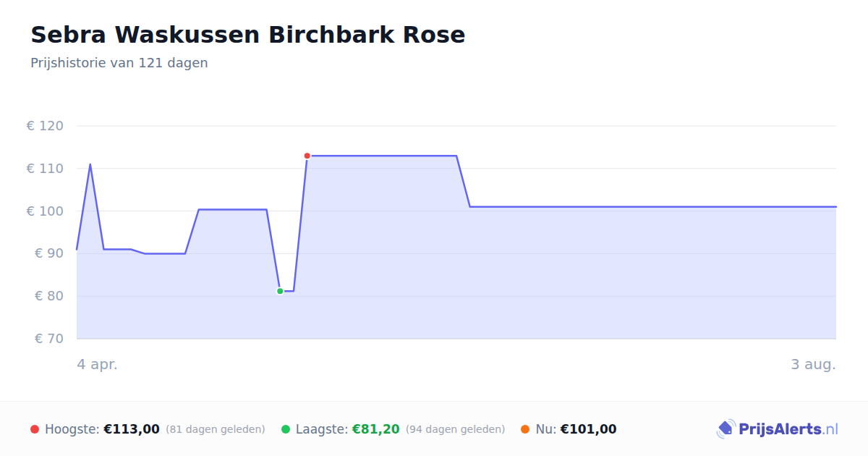Click the first price spike near € 110

coord(90,164)
